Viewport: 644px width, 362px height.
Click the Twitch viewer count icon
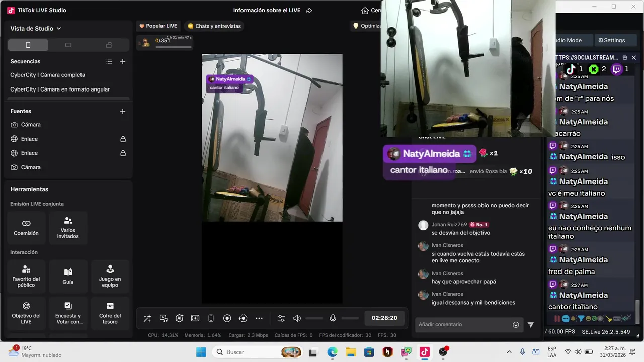(x=617, y=69)
